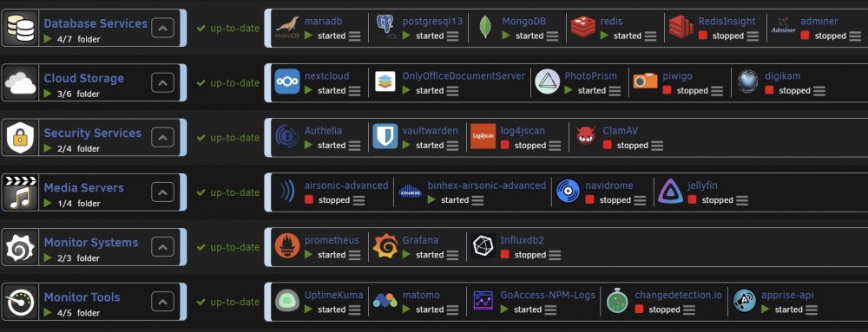The width and height of the screenshot is (868, 332).
Task: Click the Grafana container icon
Action: [385, 246]
